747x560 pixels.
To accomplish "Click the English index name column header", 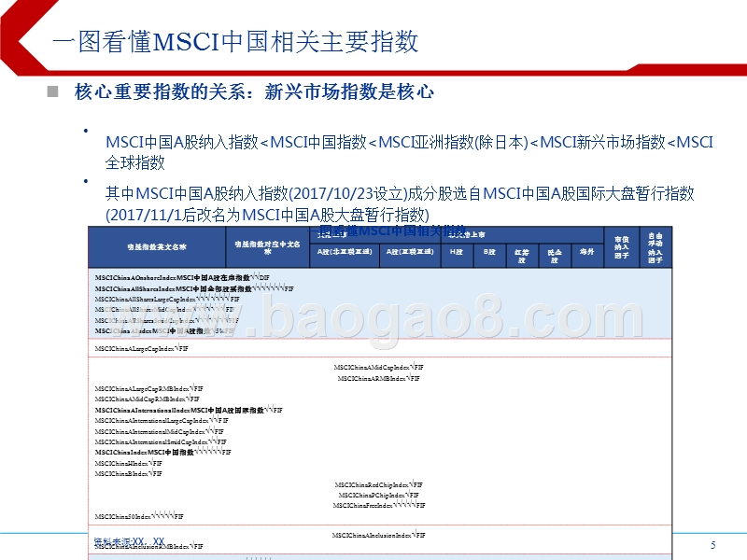I will point(157,247).
